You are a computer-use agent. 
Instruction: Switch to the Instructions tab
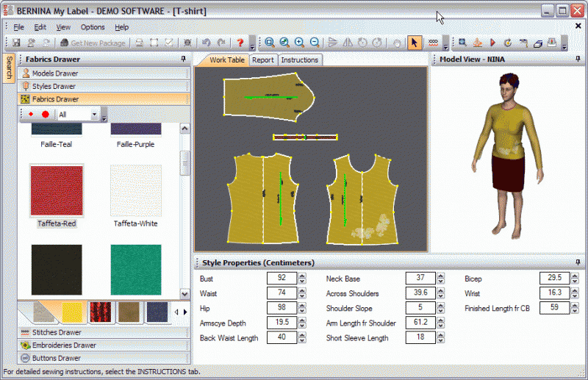(x=300, y=60)
